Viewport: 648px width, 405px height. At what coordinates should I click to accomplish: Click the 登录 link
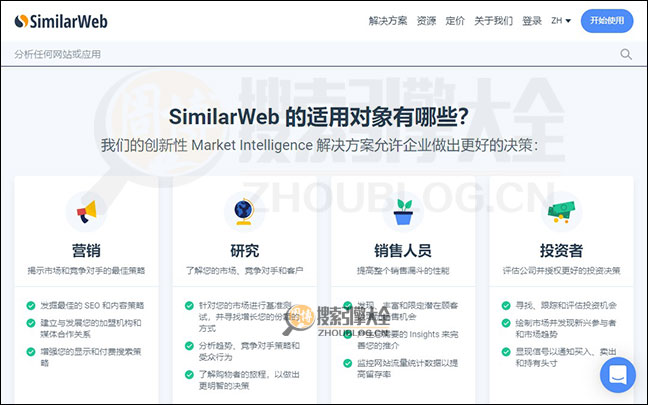[x=532, y=21]
